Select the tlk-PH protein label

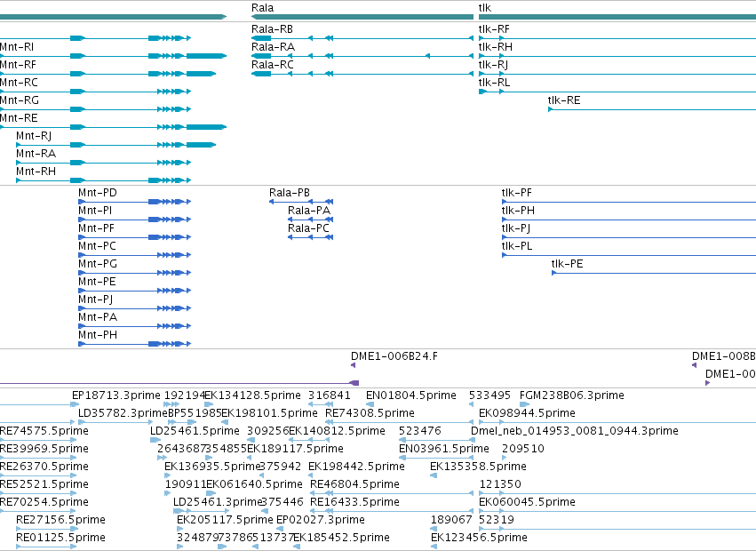point(518,211)
